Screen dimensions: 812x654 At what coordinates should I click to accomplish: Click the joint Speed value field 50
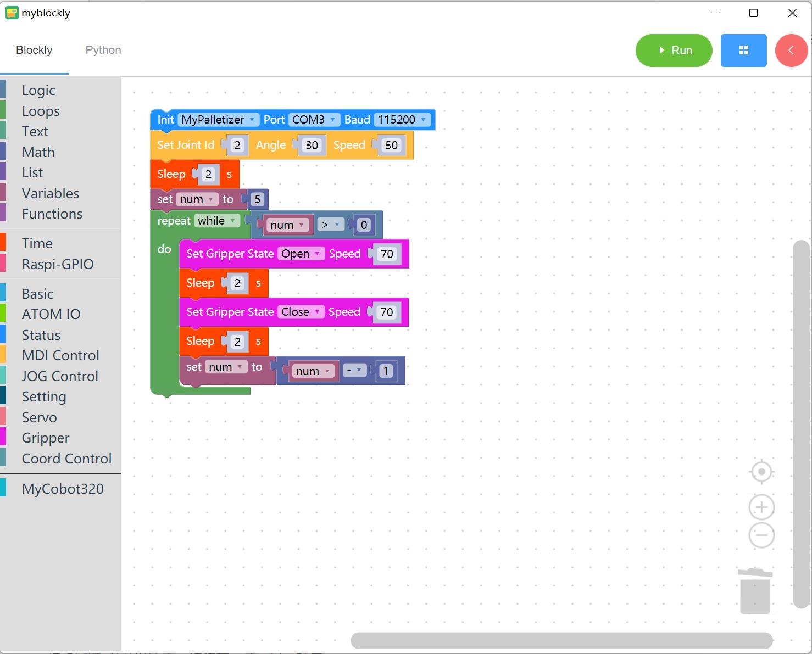click(391, 145)
